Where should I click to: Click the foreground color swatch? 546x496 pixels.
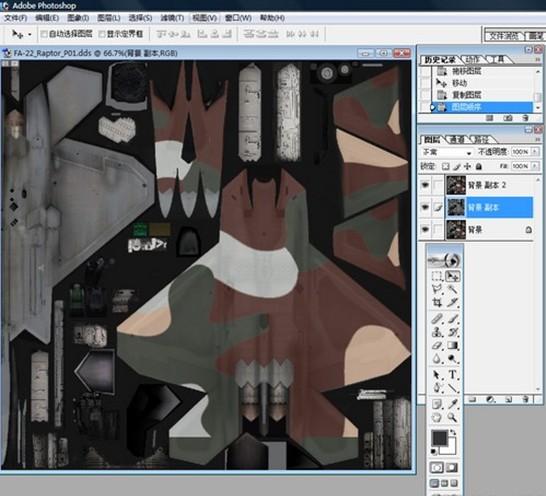point(440,439)
